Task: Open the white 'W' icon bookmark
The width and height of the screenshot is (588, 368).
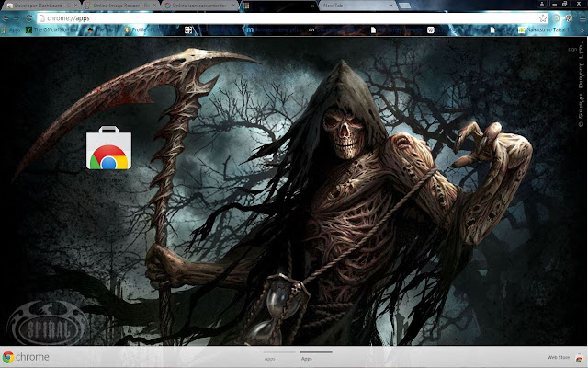Action: point(431,30)
